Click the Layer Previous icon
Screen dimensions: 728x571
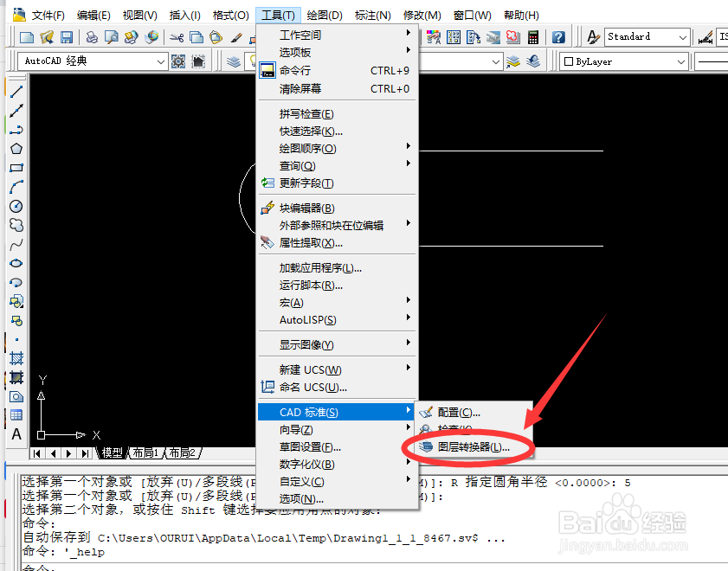click(x=533, y=61)
